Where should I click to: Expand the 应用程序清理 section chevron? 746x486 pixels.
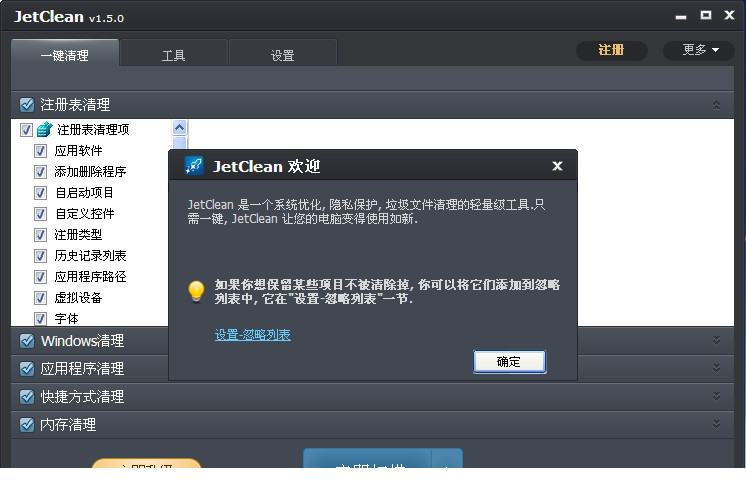coord(716,369)
